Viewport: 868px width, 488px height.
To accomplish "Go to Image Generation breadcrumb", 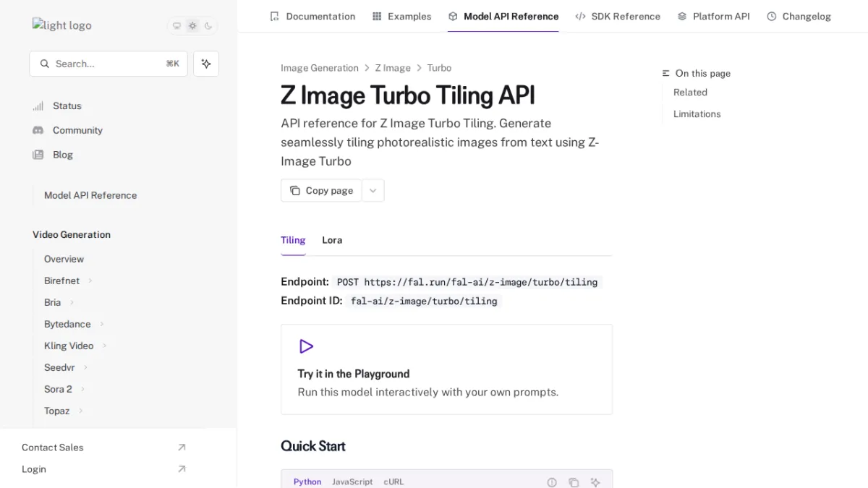I will point(320,68).
